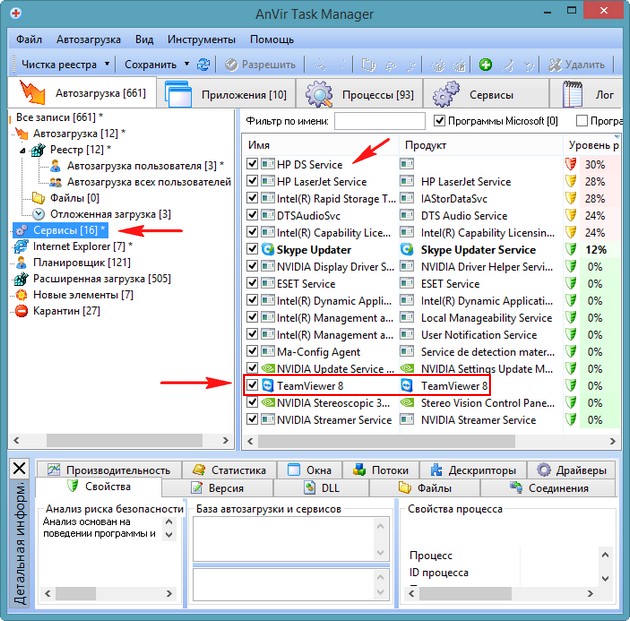Open the Производительность tab
The image size is (630, 621).
(x=109, y=470)
